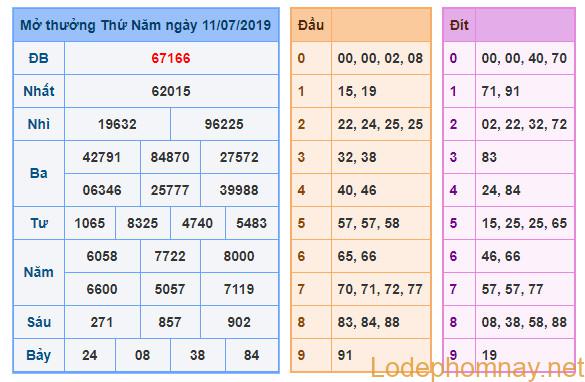The width and height of the screenshot is (585, 382).
Task: Select Năm prize number 7722
Action: point(170,256)
